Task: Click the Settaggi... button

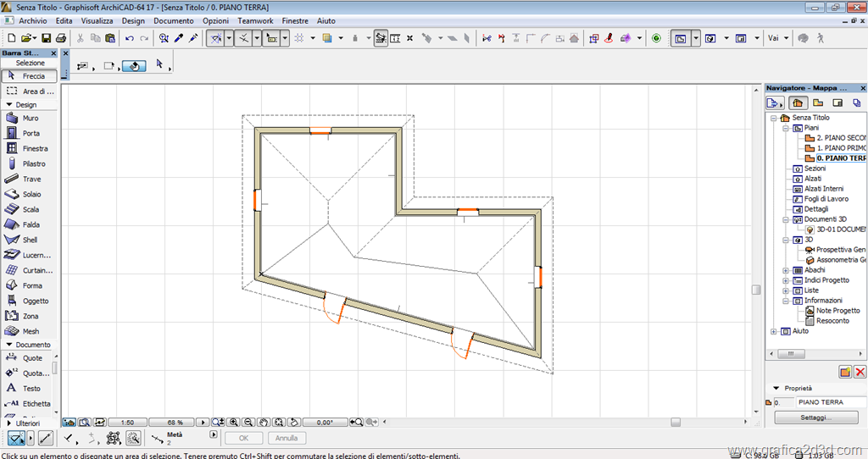Action: pos(815,418)
